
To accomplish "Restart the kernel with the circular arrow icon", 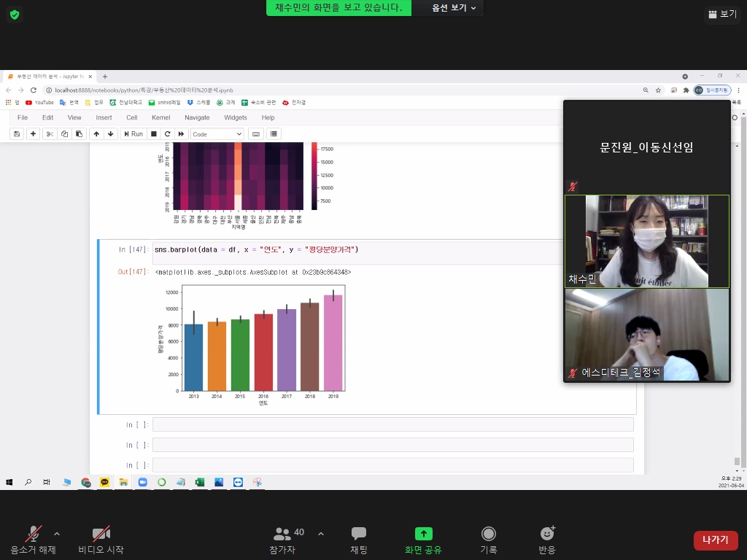I will [x=167, y=134].
